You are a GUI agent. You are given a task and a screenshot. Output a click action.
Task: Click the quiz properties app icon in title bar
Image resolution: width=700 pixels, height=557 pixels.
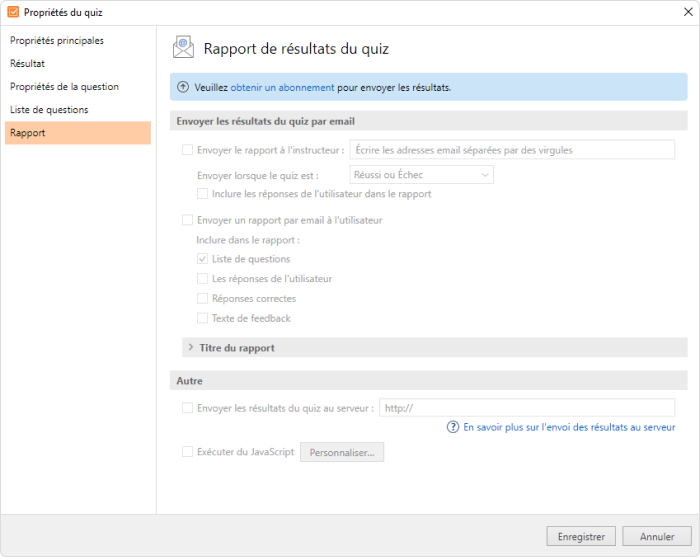13,12
